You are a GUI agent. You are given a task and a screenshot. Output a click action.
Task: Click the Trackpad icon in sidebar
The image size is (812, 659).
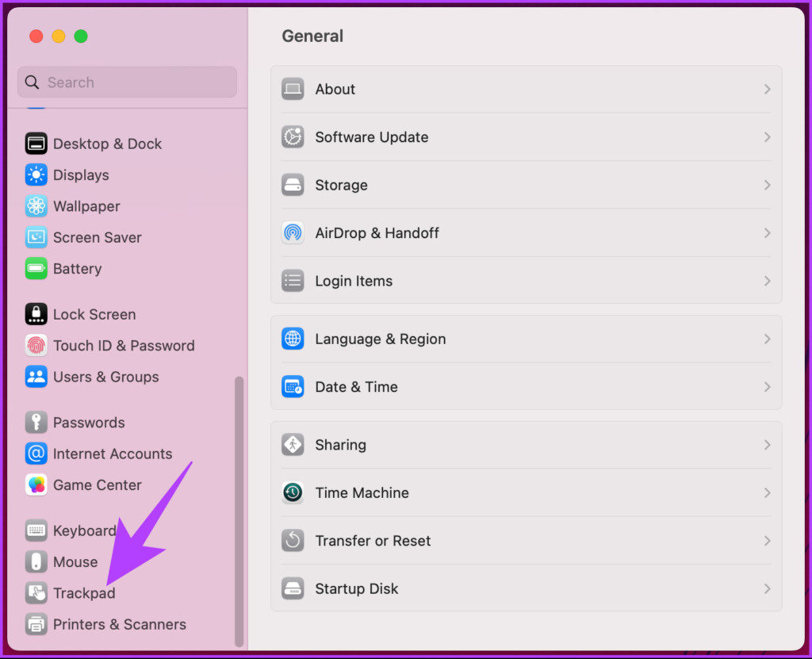[36, 592]
